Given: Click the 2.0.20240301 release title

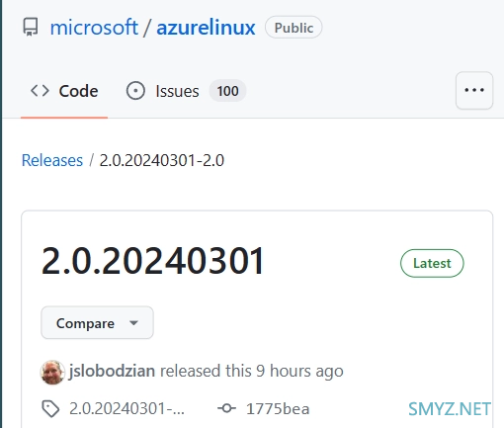Looking at the screenshot, I should tap(152, 261).
